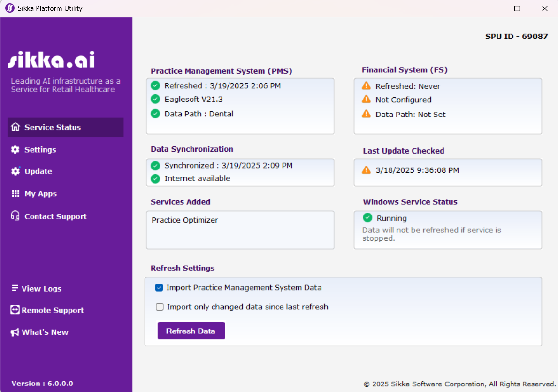
Task: Maximize the Sikka Platform Utility window
Action: coord(517,8)
